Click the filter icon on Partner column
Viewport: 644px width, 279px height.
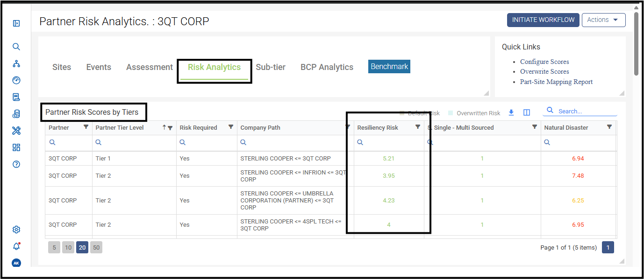point(86,127)
